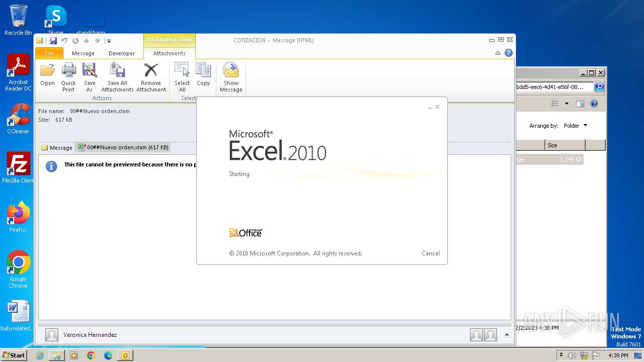Click Save All Attachments

tap(117, 76)
